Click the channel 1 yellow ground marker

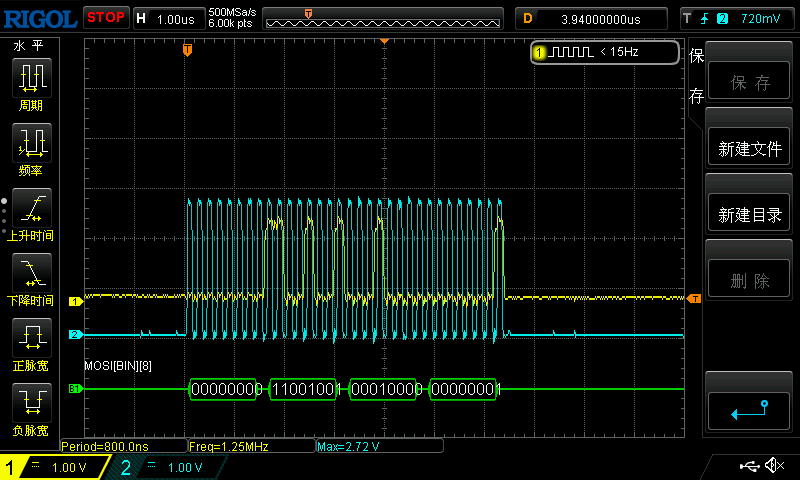coord(76,301)
